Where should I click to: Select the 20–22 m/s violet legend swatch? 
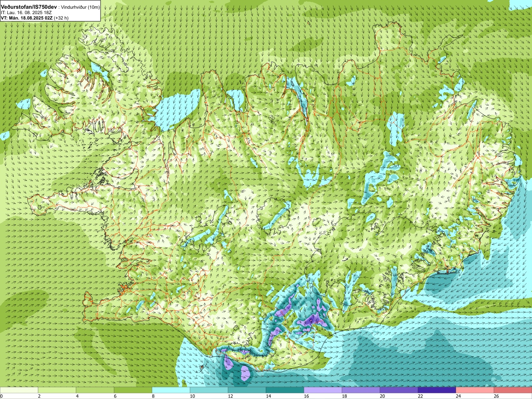tap(399, 390)
